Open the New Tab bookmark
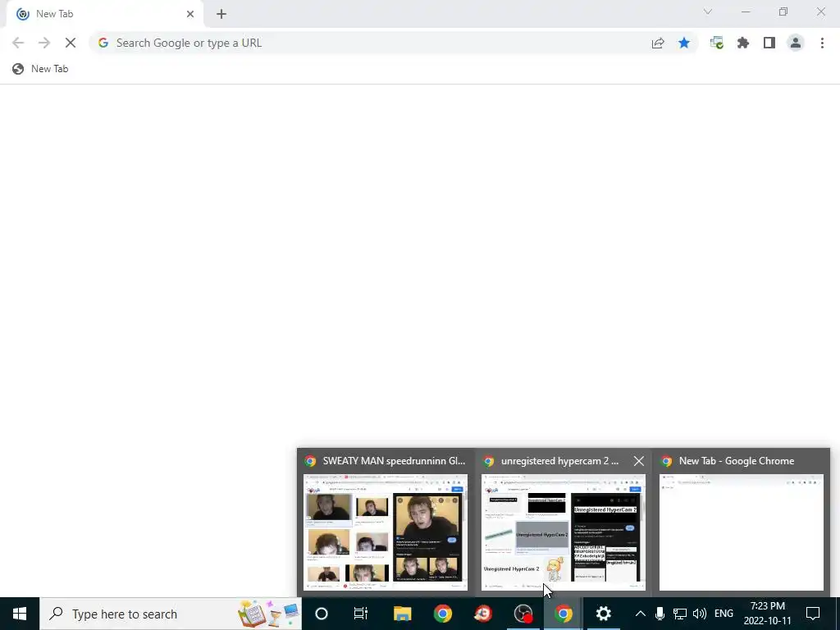Screen dimensions: 840x630 [x=40, y=69]
